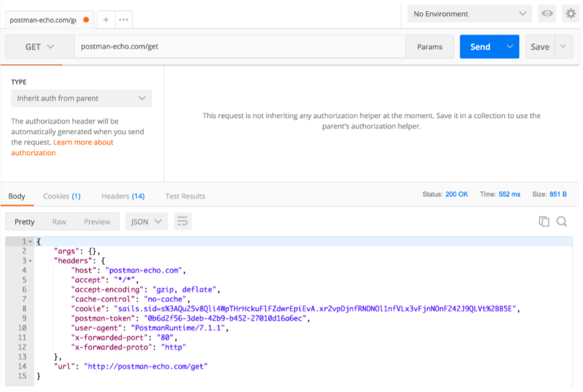Collapse the root JSON object at line 1

click(30, 242)
